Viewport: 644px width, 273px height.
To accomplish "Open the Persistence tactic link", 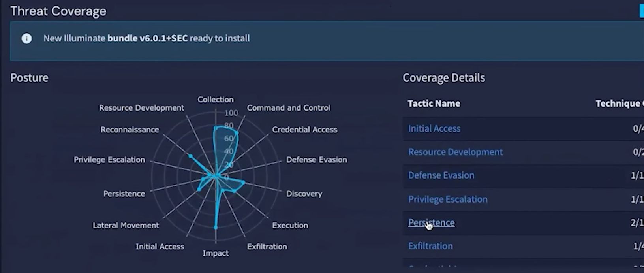I will (x=431, y=222).
